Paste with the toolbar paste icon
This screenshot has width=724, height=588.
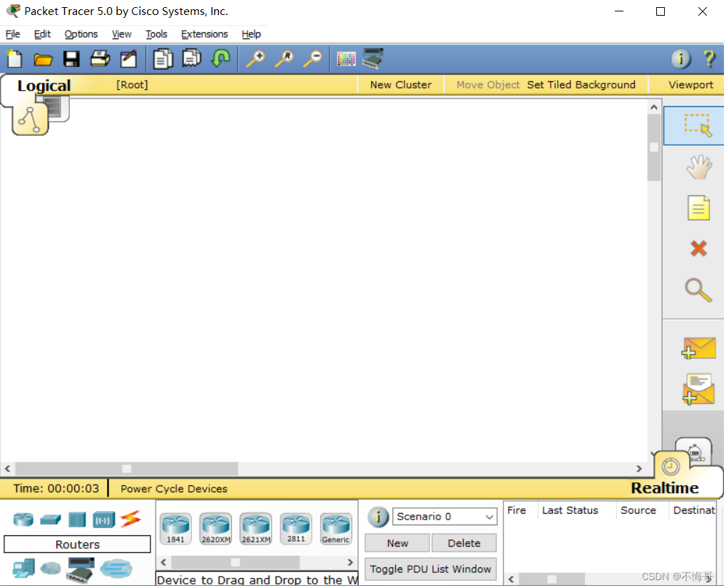tap(192, 59)
